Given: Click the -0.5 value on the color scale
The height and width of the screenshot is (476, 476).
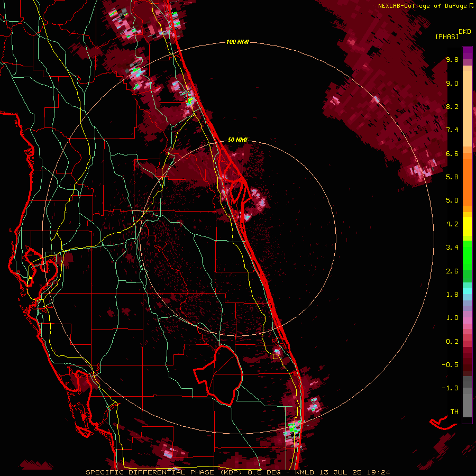Looking at the screenshot, I should point(450,365).
